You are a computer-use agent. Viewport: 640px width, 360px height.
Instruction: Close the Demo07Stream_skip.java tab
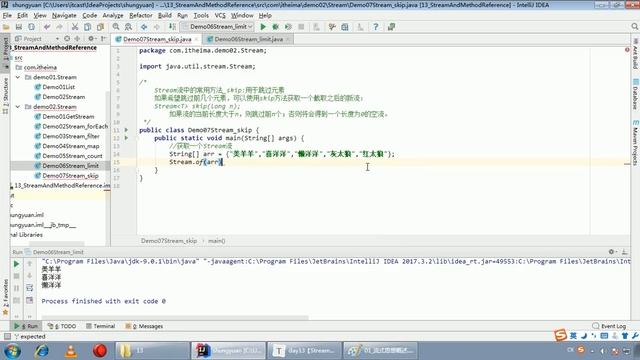[x=196, y=39]
